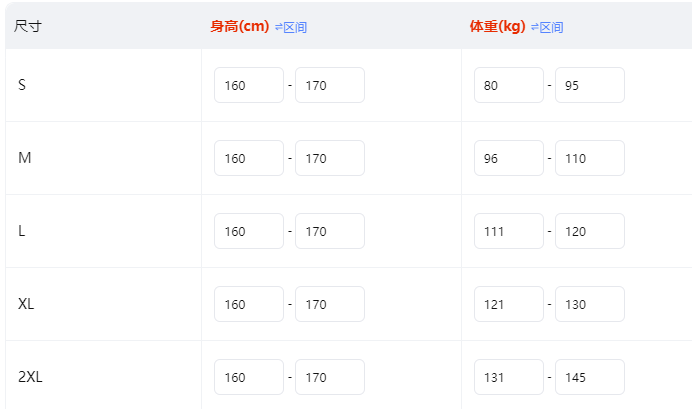Image resolution: width=692 pixels, height=409 pixels.
Task: Toggle the height 区间 range link
Action: tap(295, 27)
